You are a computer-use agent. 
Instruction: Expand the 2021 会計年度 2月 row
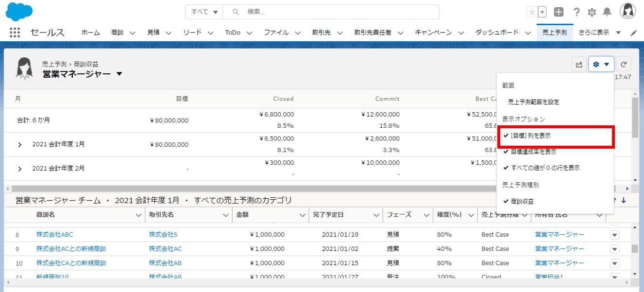(19, 169)
